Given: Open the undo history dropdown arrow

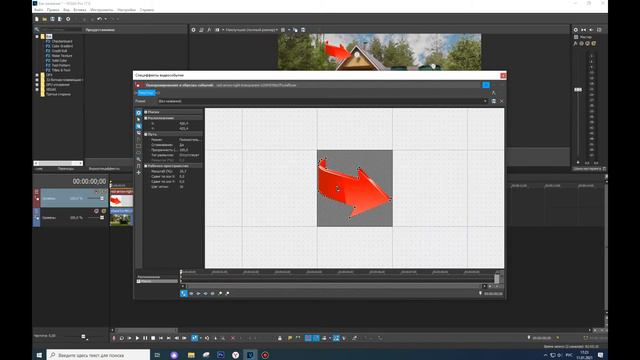Looking at the screenshot, I should pyautogui.click(x=105, y=19).
